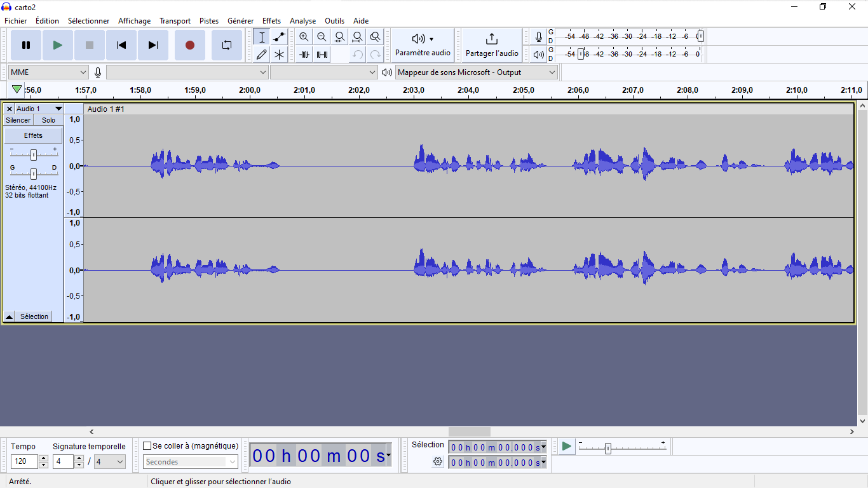Screen dimensions: 868x488
Task: Click the Silence audio selection icon
Action: coord(322,55)
